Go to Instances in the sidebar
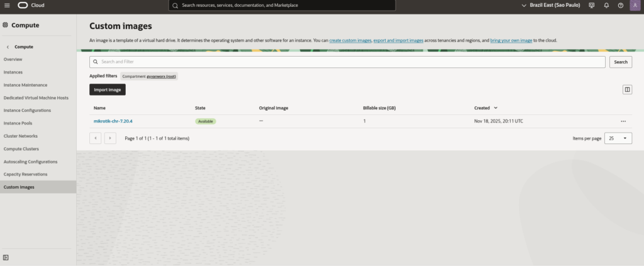 13,72
